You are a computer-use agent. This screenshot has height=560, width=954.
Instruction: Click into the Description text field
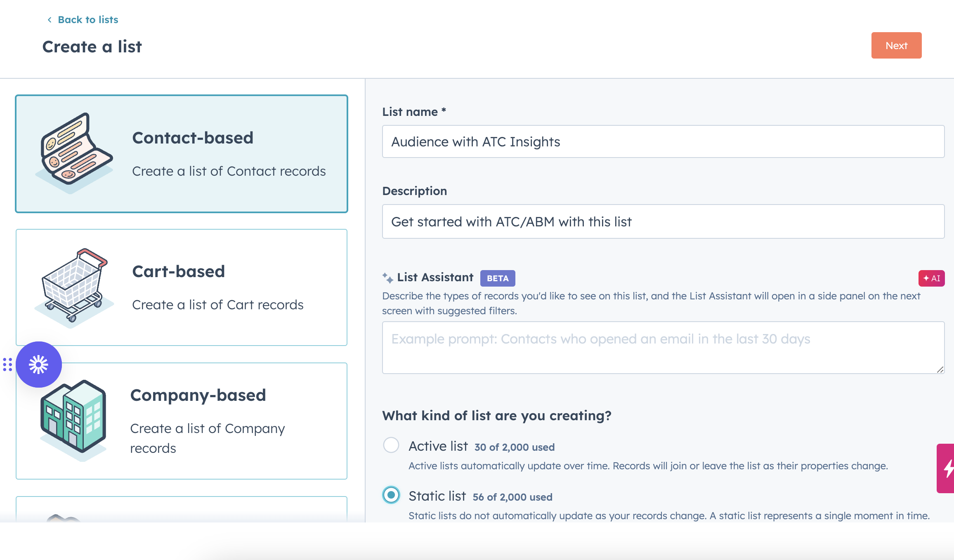tap(663, 221)
